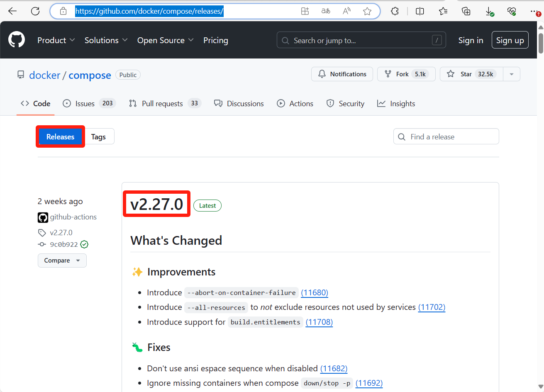Image resolution: width=544 pixels, height=392 pixels.
Task: Open pull request 11692 link
Action: pyautogui.click(x=369, y=383)
